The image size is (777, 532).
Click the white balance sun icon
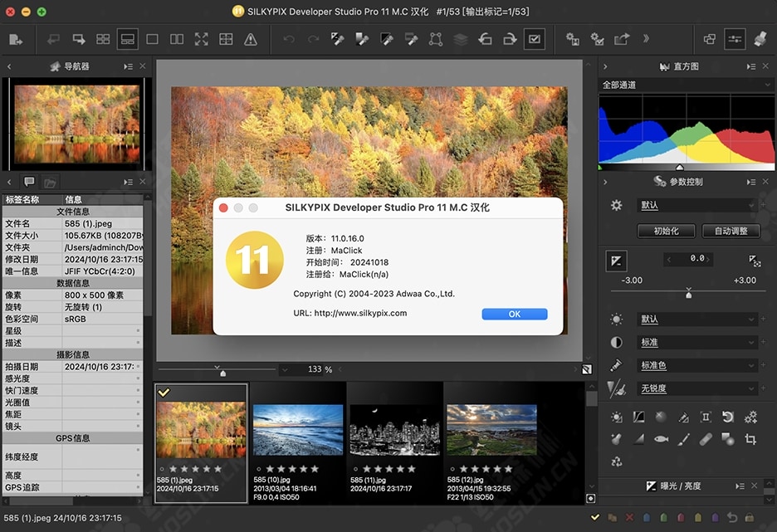click(x=616, y=320)
